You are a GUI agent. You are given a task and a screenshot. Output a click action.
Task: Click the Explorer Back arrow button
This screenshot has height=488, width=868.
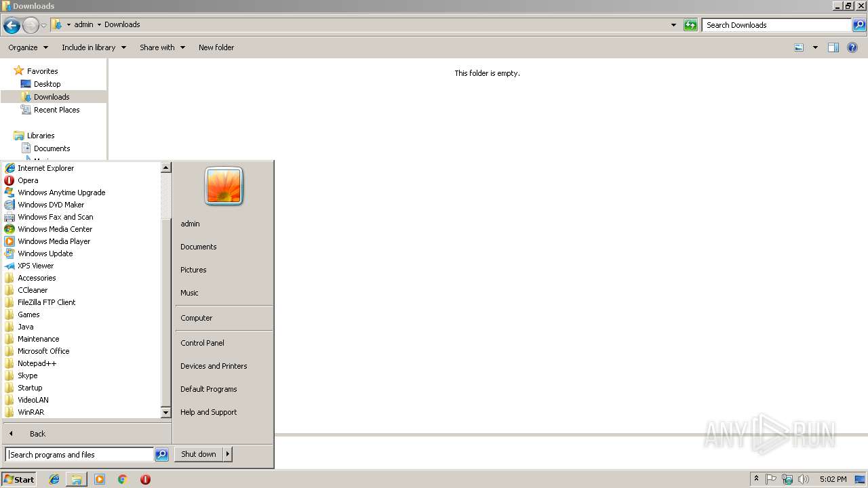click(12, 26)
